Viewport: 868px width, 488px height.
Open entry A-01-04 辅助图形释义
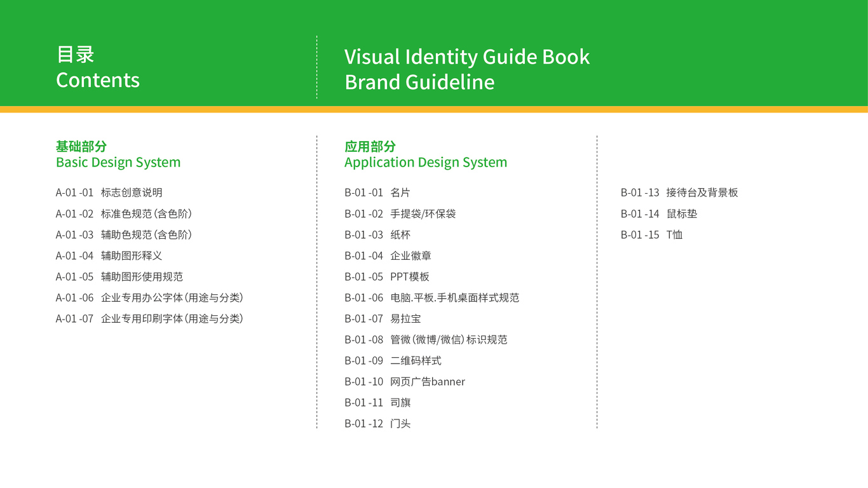pos(109,255)
